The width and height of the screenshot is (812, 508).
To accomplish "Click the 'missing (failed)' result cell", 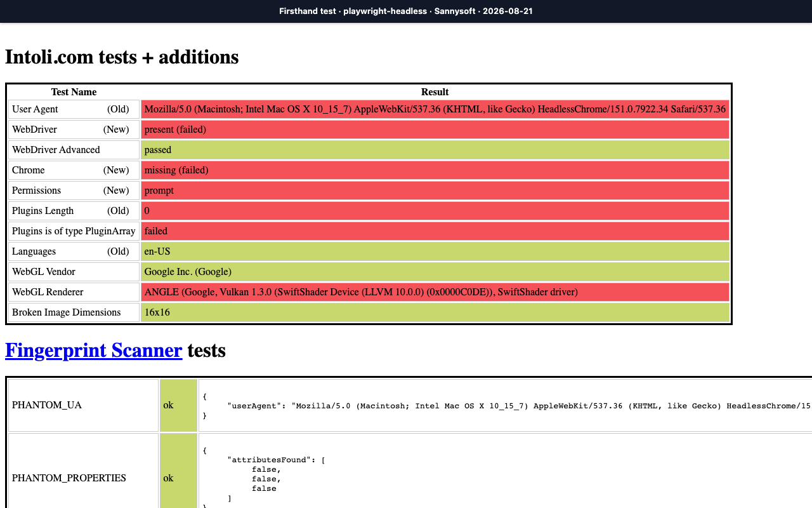I will click(x=435, y=170).
